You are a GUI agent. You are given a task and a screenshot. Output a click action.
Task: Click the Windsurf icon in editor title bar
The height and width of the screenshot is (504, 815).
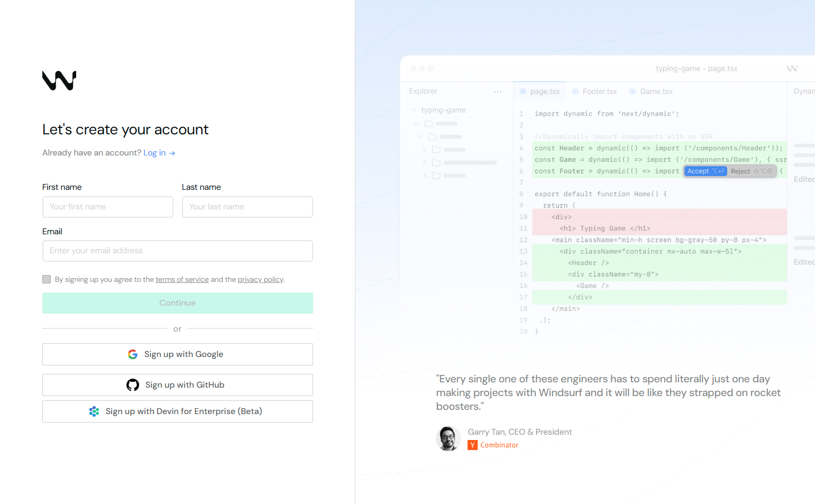click(x=792, y=69)
